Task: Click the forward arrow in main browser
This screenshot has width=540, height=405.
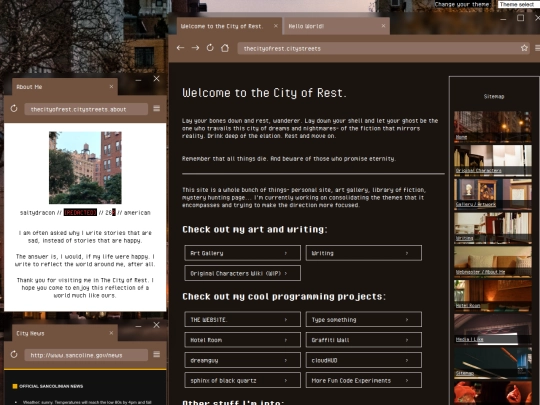Action: point(195,48)
